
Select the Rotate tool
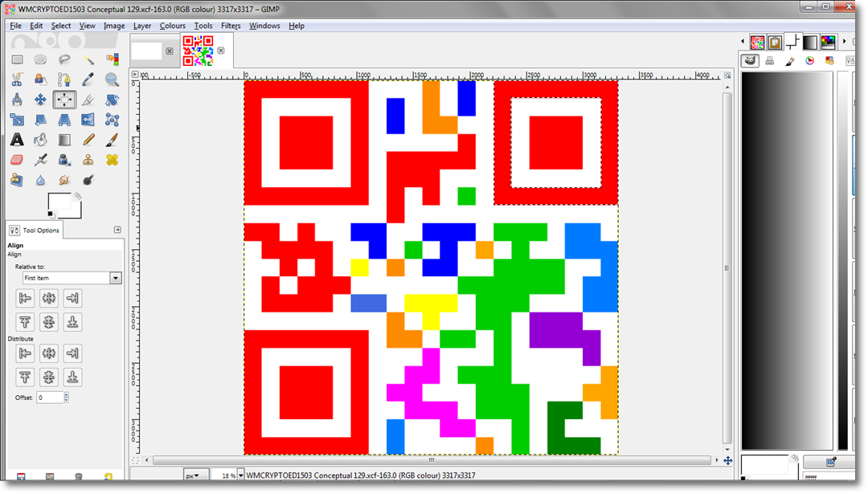pos(112,100)
